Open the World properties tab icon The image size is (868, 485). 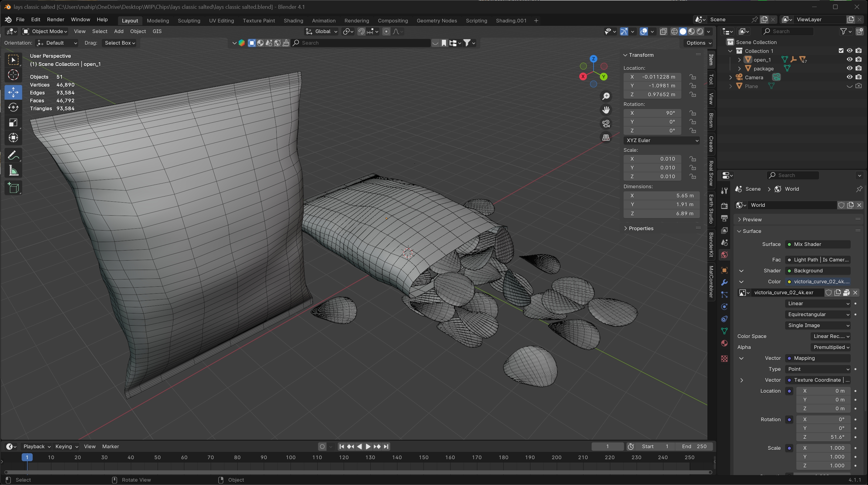(x=724, y=255)
